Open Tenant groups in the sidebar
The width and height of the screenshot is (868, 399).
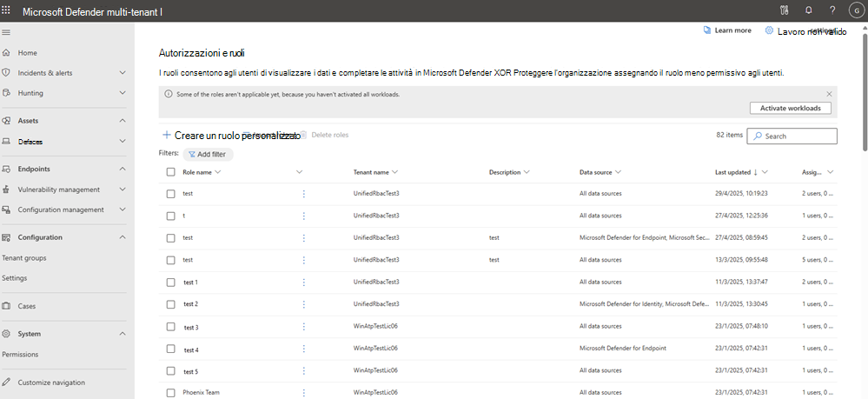coord(24,257)
